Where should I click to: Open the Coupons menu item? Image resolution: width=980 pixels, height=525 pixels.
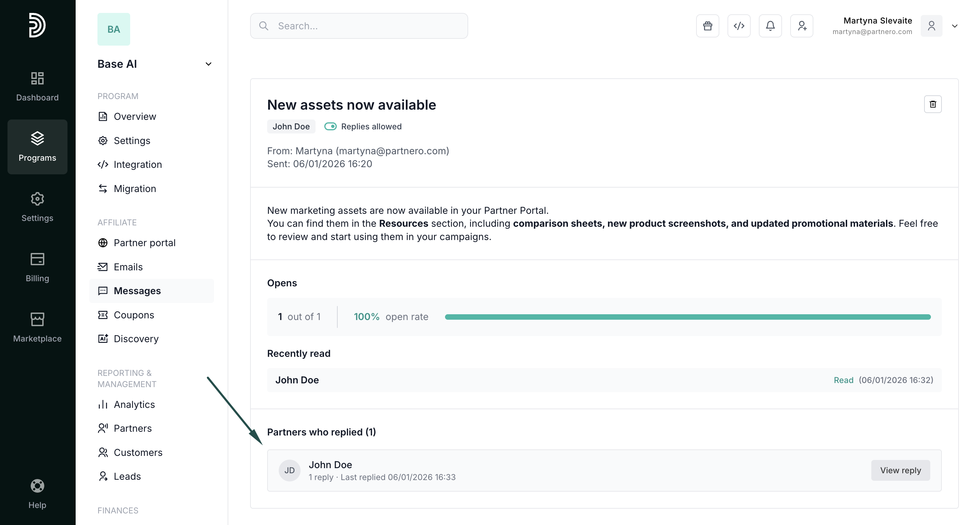(x=134, y=315)
